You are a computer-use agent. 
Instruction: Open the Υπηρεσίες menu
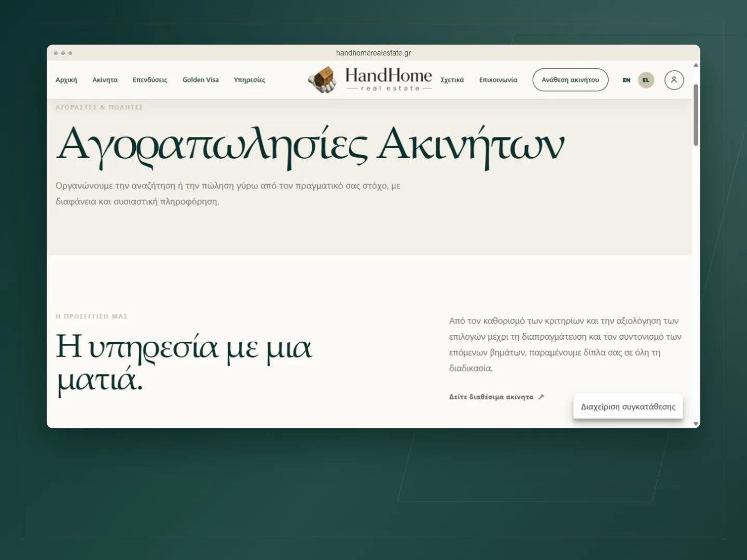point(250,80)
